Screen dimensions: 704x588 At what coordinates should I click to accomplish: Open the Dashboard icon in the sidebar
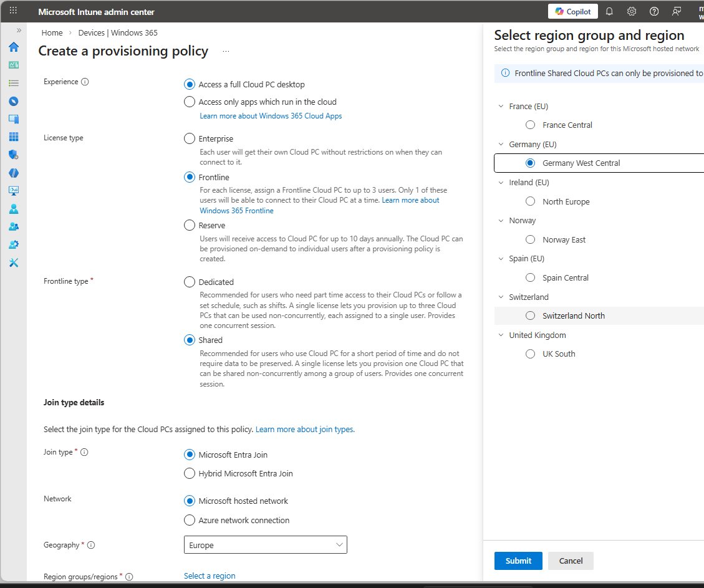coord(14,65)
